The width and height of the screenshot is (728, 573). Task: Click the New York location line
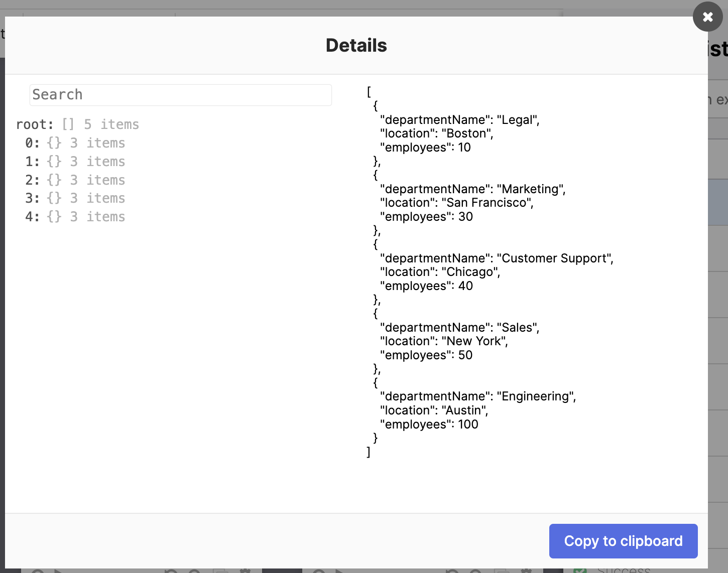click(x=444, y=341)
